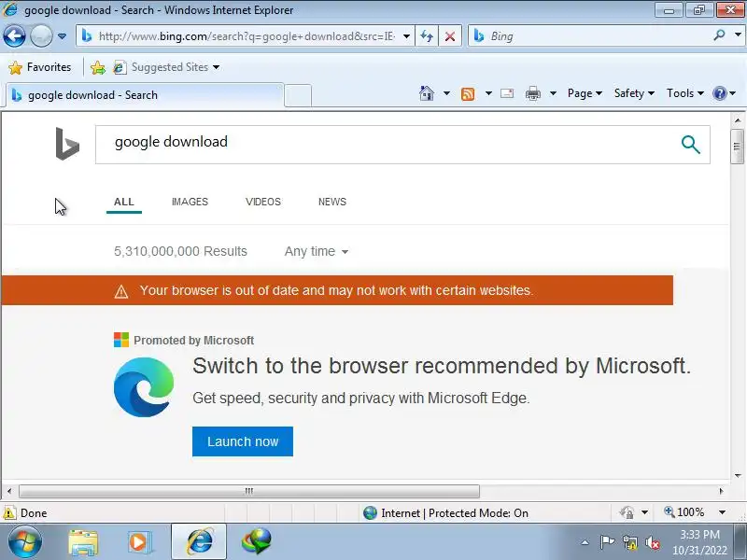Click the Bing logo on the page

[x=67, y=144]
